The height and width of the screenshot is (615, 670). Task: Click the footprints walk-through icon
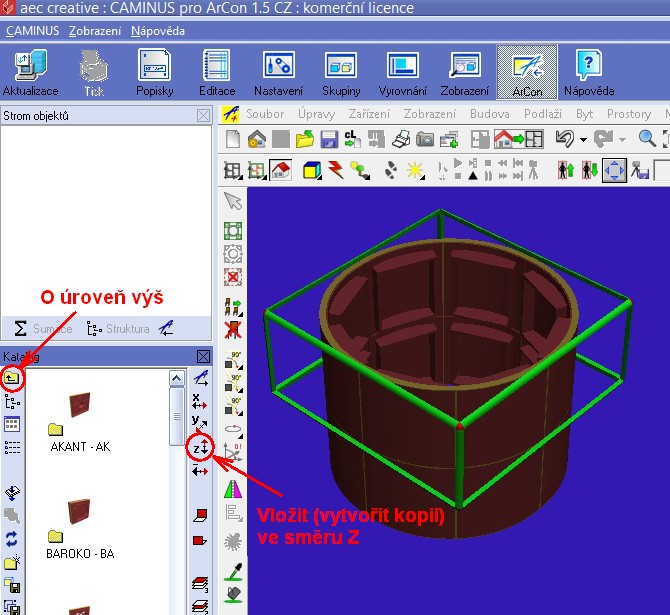pos(391,170)
